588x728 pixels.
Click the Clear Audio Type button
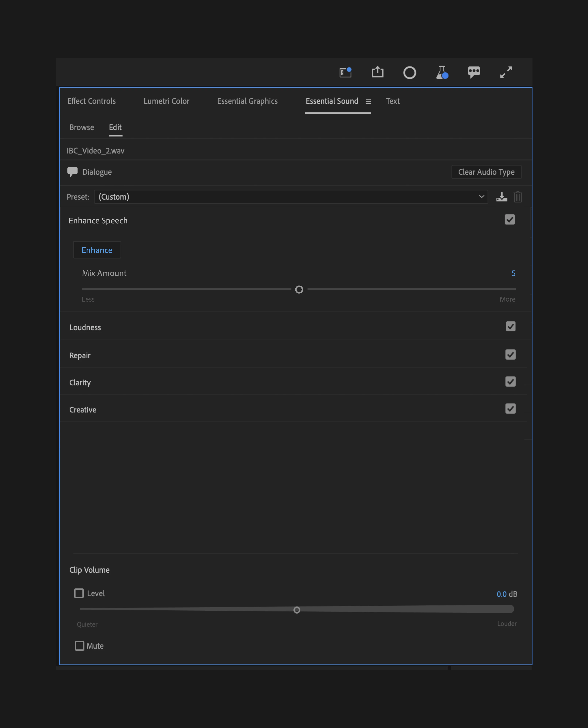(486, 172)
